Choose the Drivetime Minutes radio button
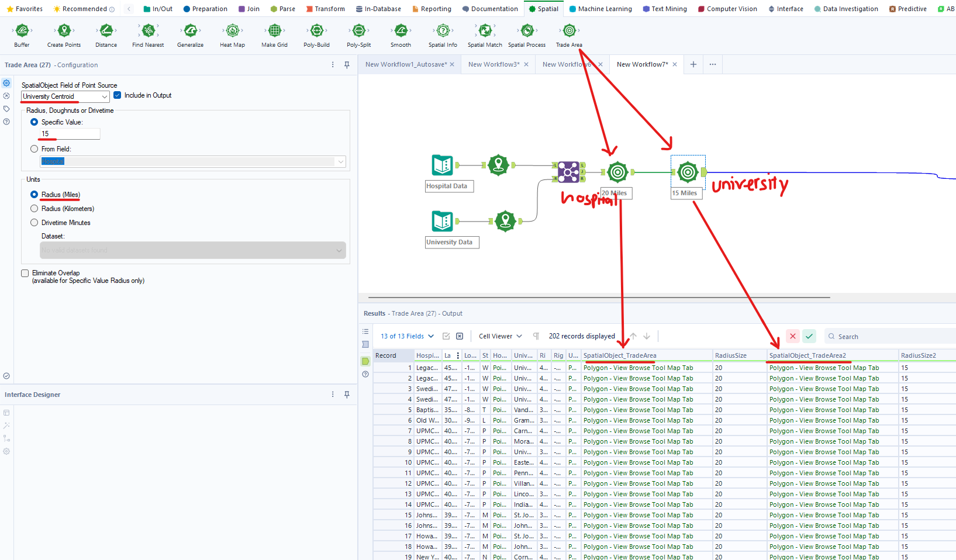 click(34, 223)
